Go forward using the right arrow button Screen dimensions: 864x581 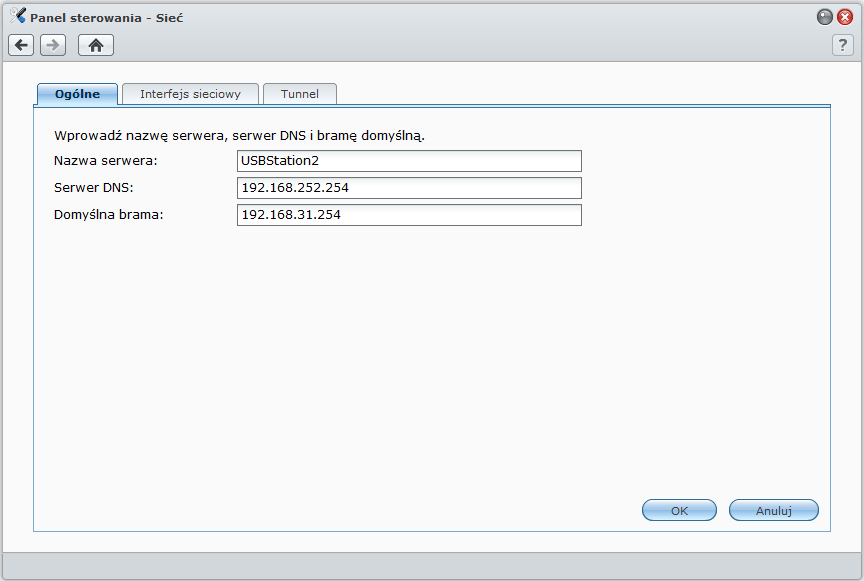click(x=53, y=45)
